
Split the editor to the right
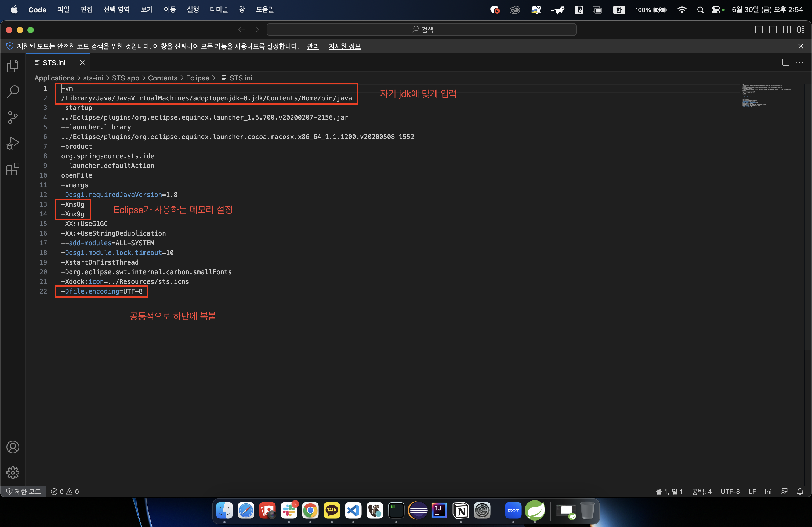[786, 62]
